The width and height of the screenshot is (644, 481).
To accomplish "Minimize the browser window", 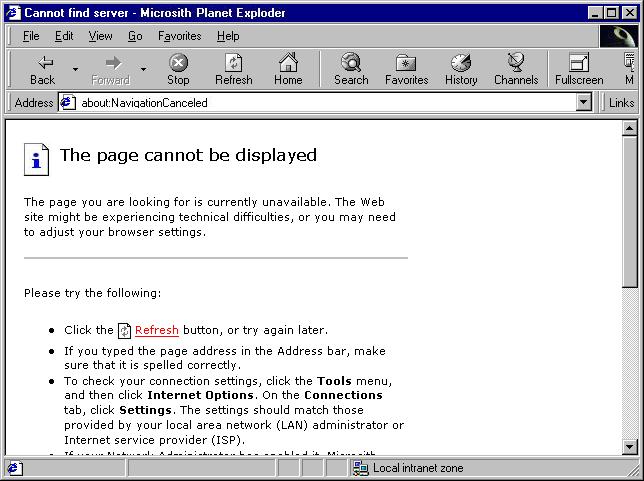I will point(596,13).
